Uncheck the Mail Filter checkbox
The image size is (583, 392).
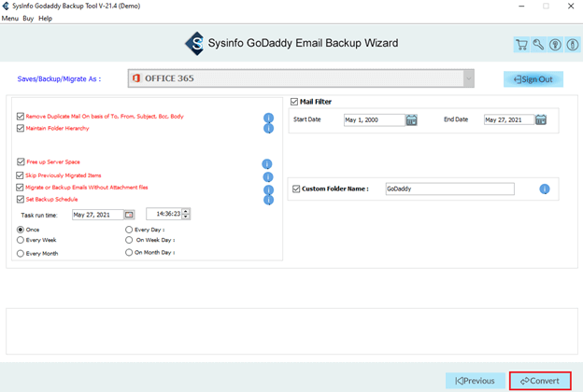pyautogui.click(x=294, y=102)
